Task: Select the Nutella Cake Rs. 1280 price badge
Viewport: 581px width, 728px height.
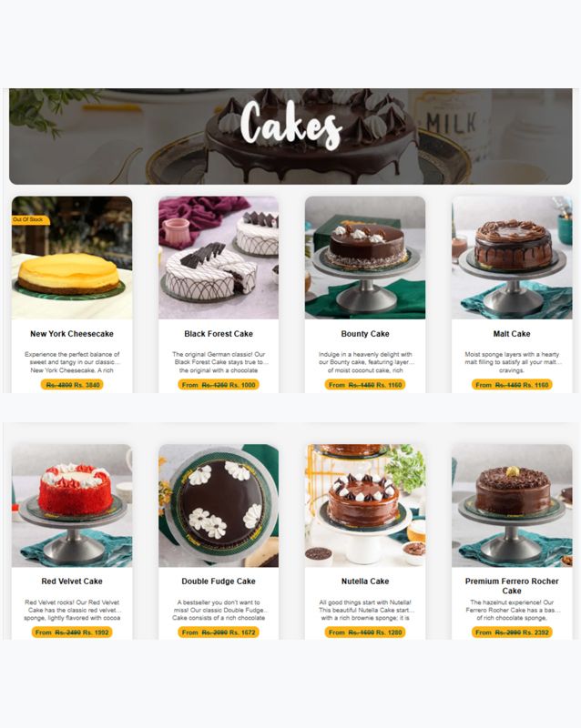Action: click(x=365, y=632)
